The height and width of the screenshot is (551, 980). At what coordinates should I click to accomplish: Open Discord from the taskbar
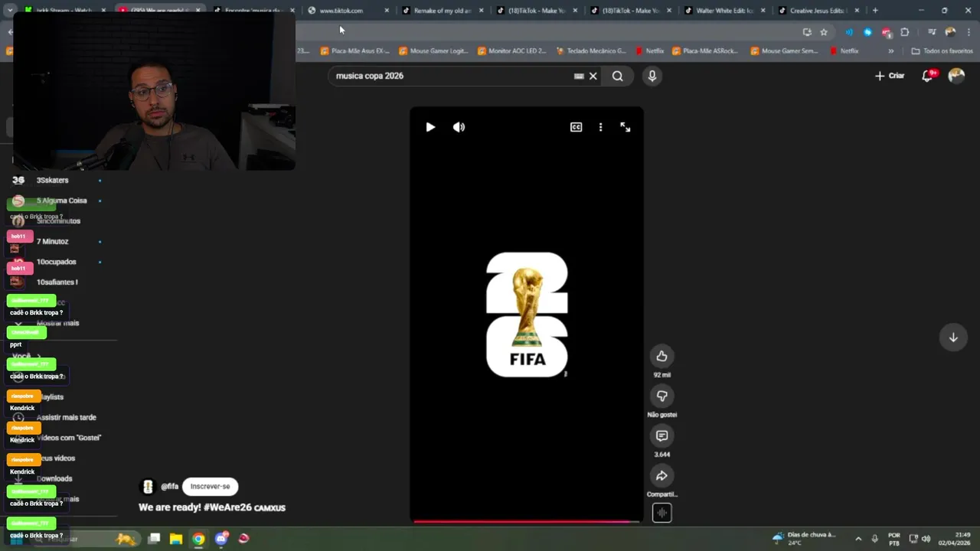click(x=222, y=539)
